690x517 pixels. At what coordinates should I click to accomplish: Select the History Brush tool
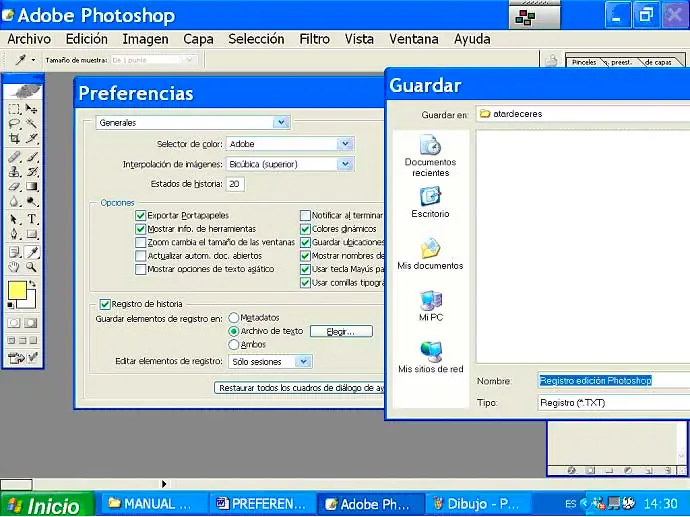point(31,172)
